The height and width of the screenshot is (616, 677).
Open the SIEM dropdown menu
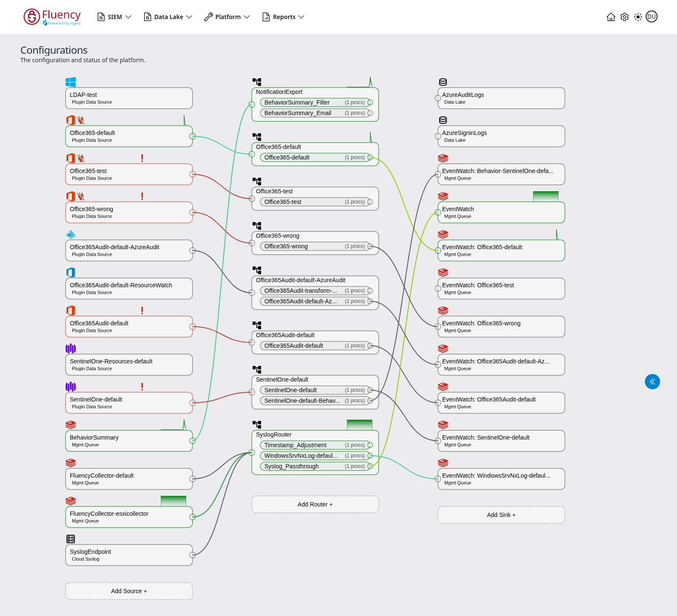114,17
